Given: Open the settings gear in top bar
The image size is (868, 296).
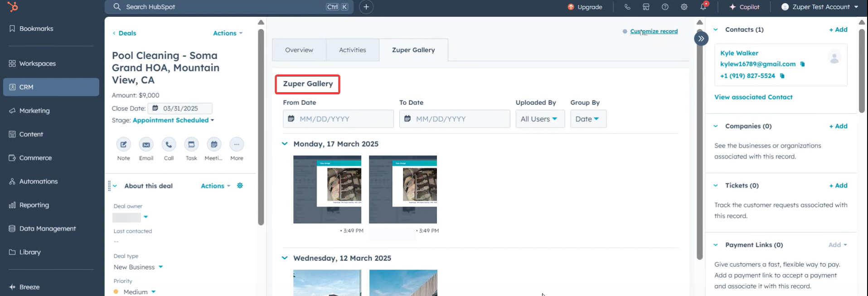Looking at the screenshot, I should (684, 7).
